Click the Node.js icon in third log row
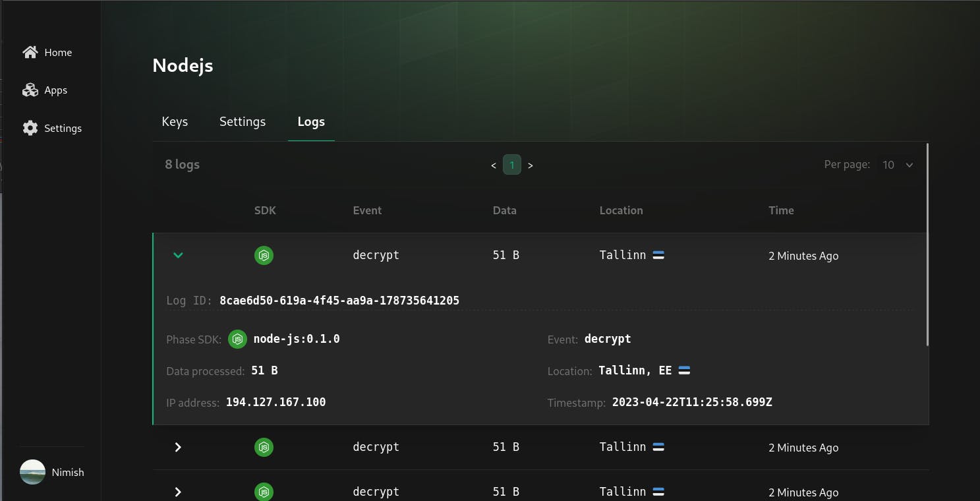The image size is (980, 501). tap(264, 492)
